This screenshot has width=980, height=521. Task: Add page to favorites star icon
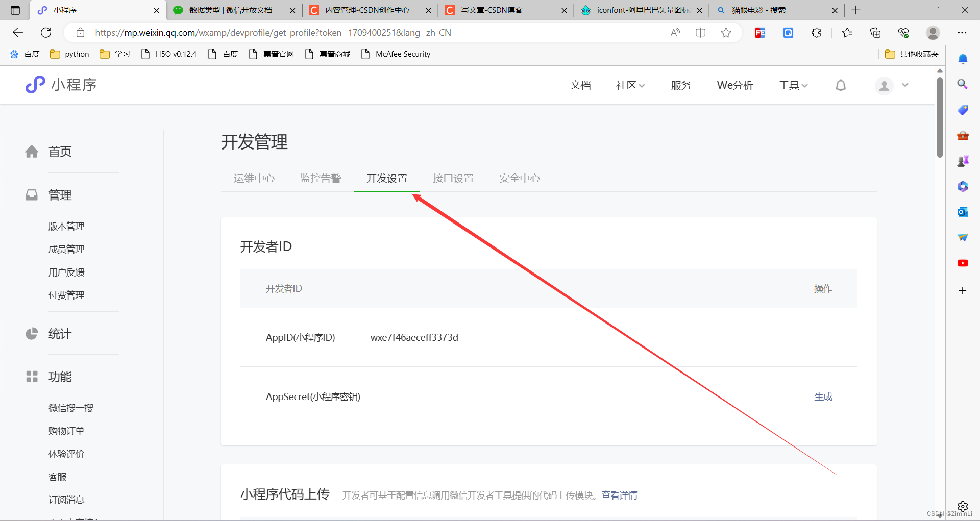(x=726, y=33)
